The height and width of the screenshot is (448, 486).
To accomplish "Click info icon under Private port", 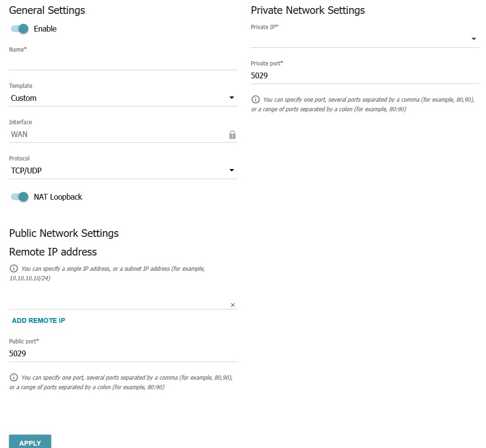I will pyautogui.click(x=256, y=99).
